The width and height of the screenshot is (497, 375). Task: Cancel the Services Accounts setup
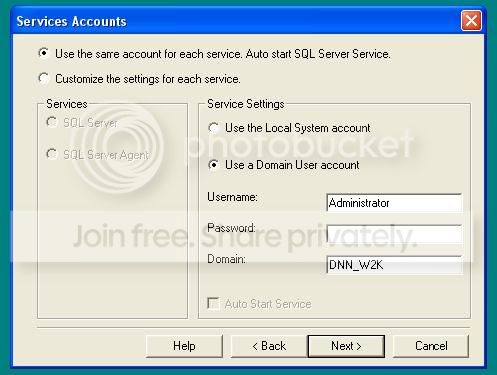tap(431, 346)
